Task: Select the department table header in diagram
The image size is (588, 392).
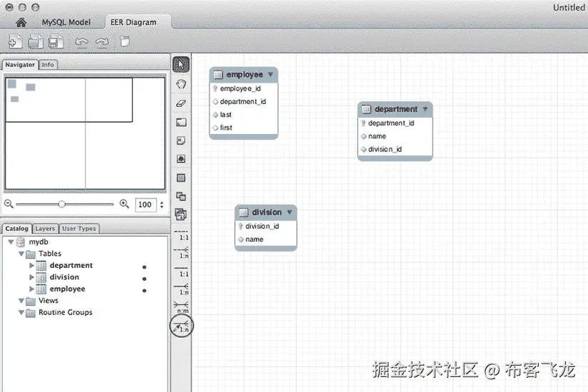Action: click(x=395, y=109)
